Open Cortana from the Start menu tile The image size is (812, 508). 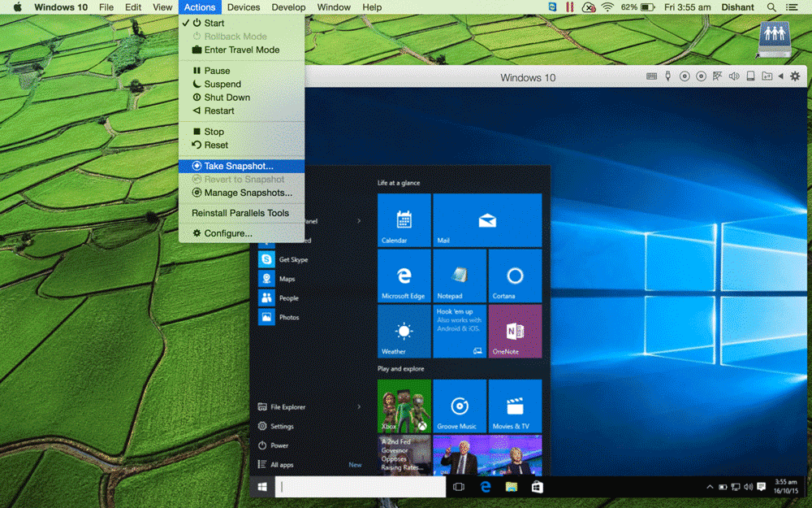coord(515,276)
